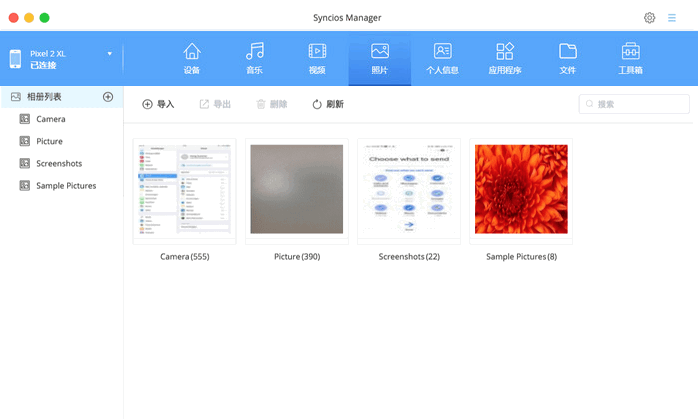Open the 应用程序 (Apps) tab
The image size is (698, 419).
[505, 58]
